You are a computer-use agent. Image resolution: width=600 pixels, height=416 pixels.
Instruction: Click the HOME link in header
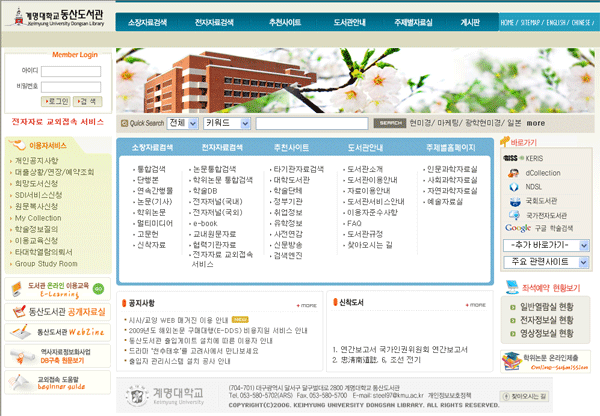[x=507, y=23]
